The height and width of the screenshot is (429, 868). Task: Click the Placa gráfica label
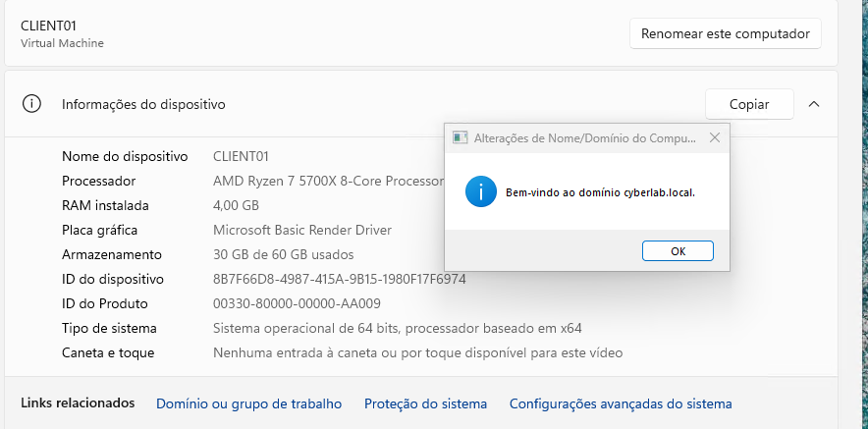point(99,230)
